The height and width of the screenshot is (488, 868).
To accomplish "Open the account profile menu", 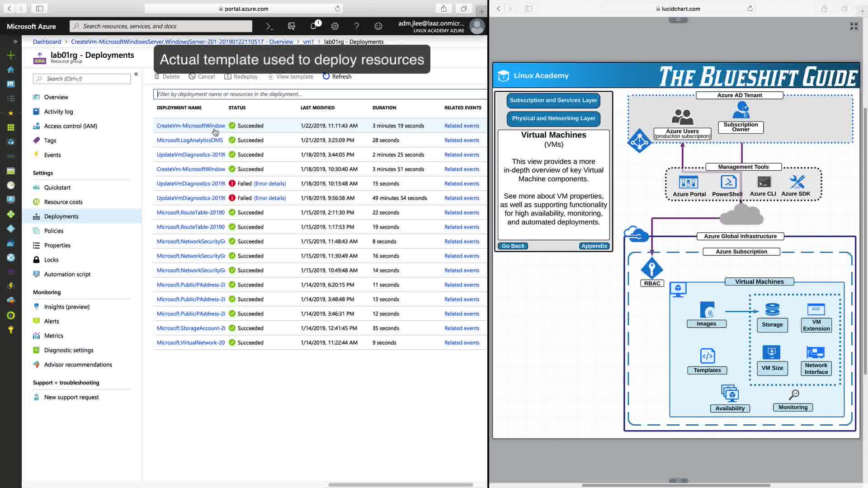I will click(x=477, y=26).
